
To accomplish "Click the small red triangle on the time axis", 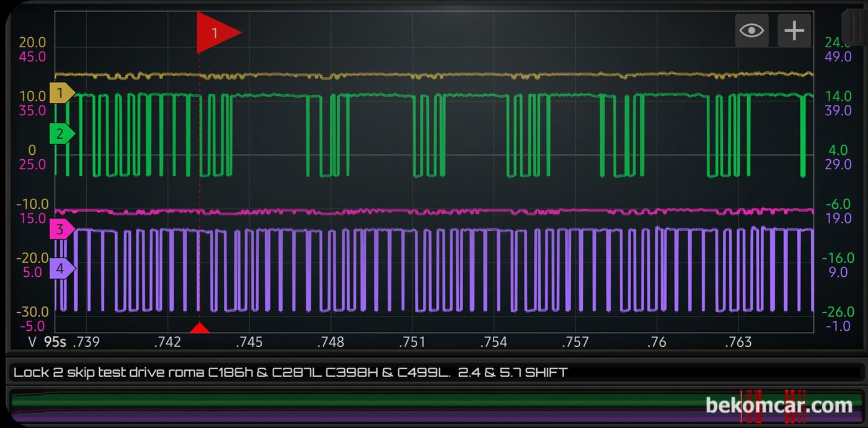I will [x=199, y=328].
